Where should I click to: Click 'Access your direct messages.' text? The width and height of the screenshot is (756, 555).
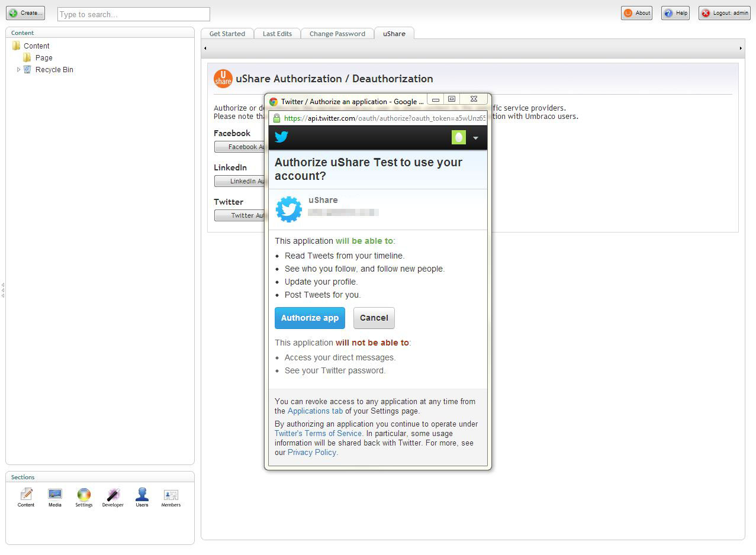tap(340, 357)
